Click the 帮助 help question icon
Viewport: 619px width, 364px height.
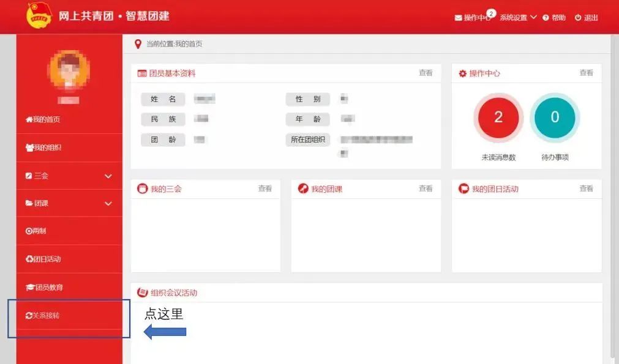pyautogui.click(x=545, y=18)
